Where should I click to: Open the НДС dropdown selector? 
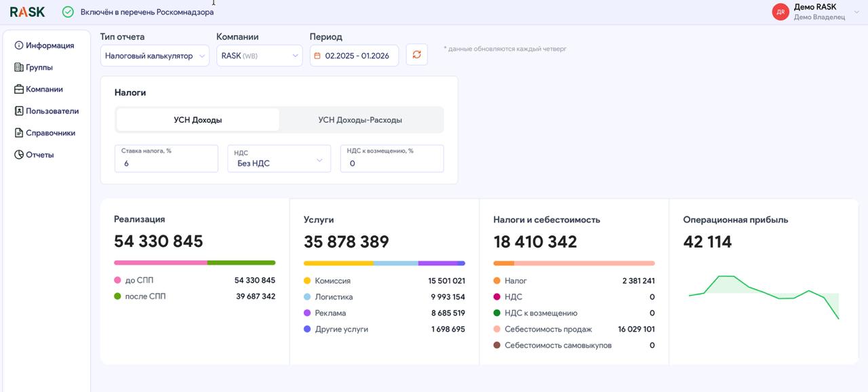[279, 159]
